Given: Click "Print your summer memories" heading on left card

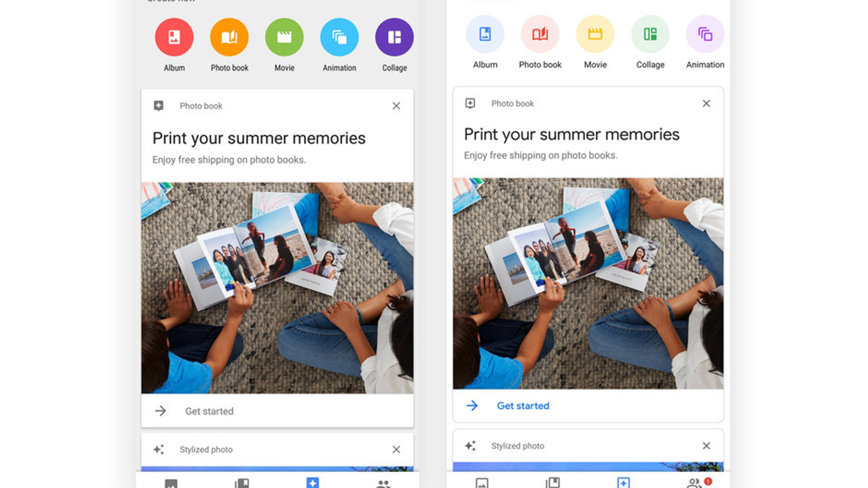Looking at the screenshot, I should (x=259, y=138).
